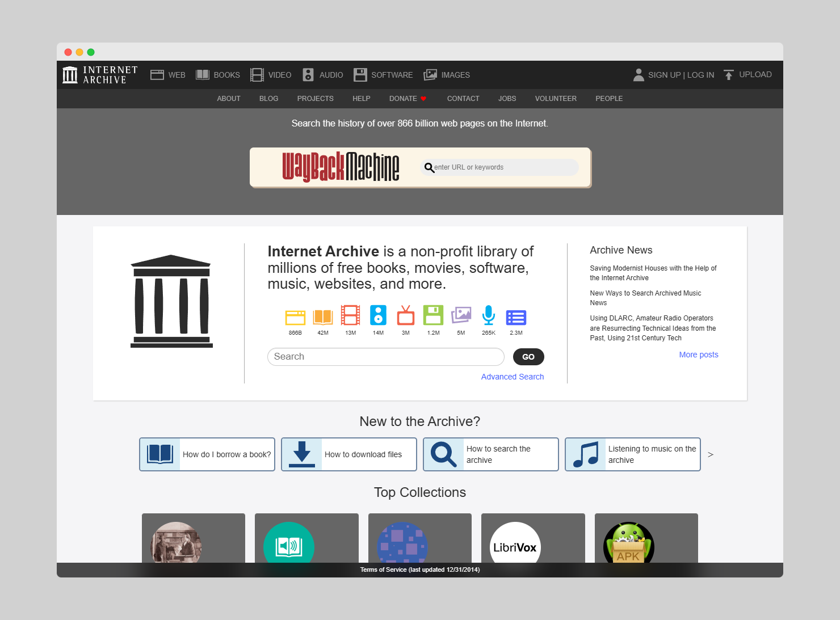The width and height of the screenshot is (840, 620).
Task: Show next New to the Archive items
Action: pyautogui.click(x=710, y=455)
